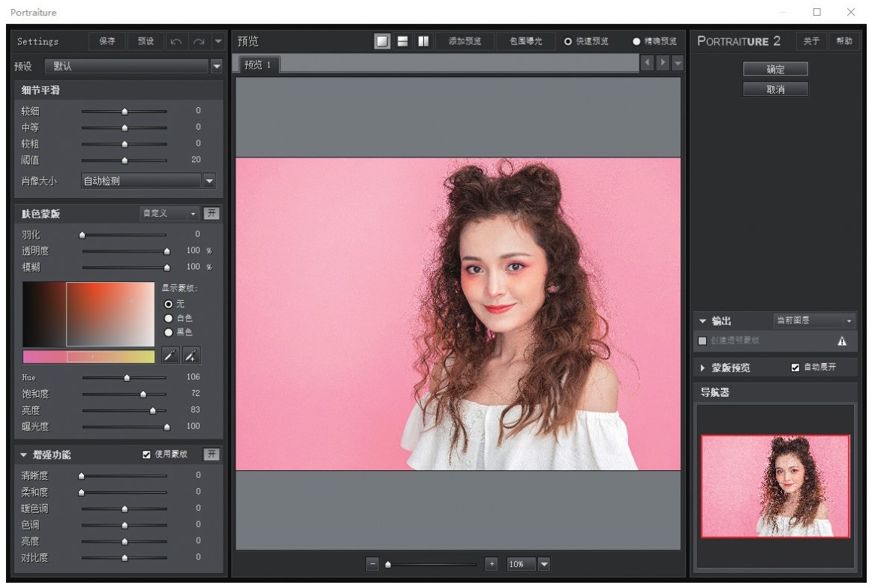Click the zoom in plus button
This screenshot has height=588, width=872.
pos(492,564)
